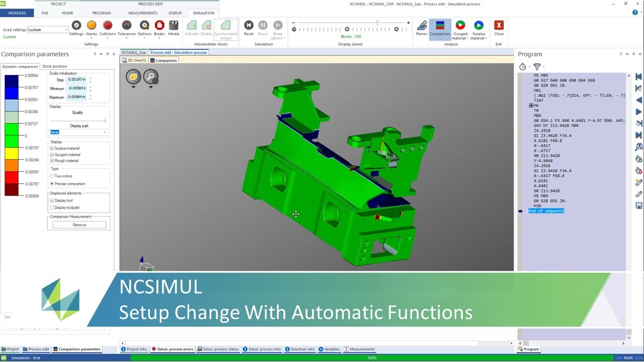Click Remove comparison measurement button
This screenshot has height=362, width=644.
point(79,225)
